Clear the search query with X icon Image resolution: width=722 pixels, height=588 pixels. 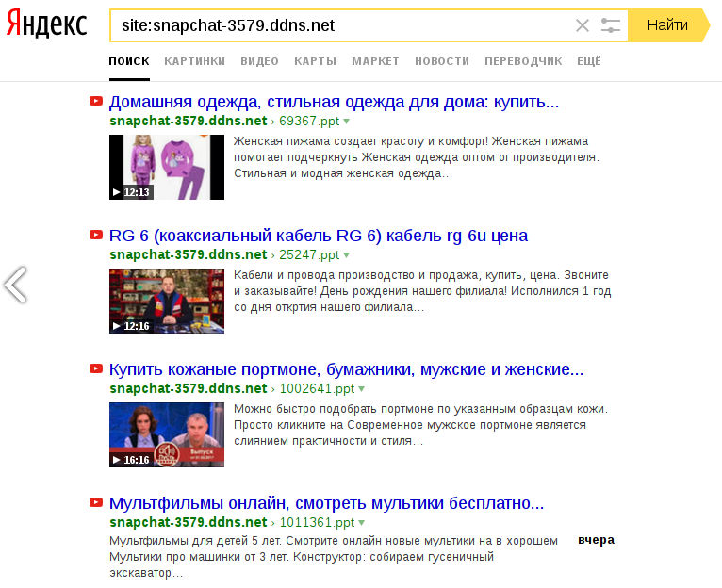pyautogui.click(x=582, y=25)
